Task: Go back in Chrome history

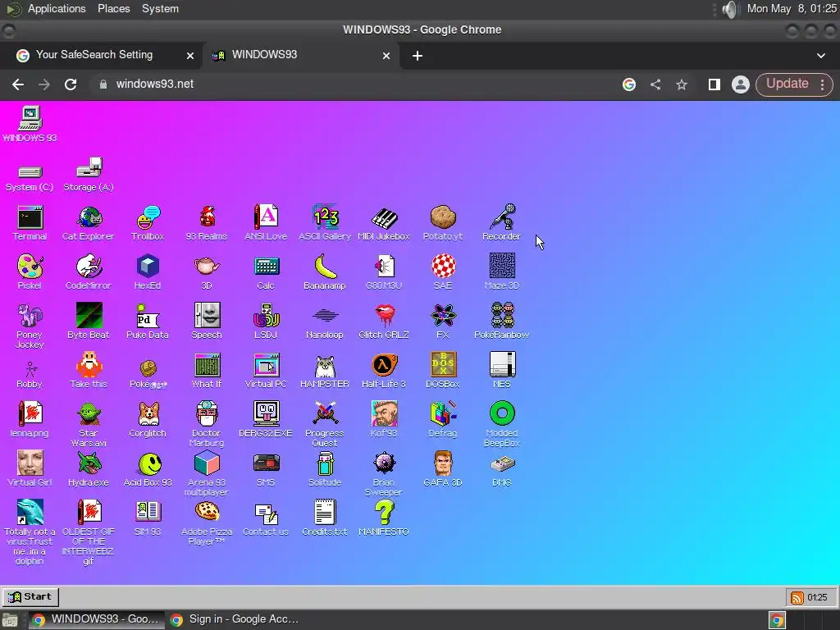Action: coord(18,84)
